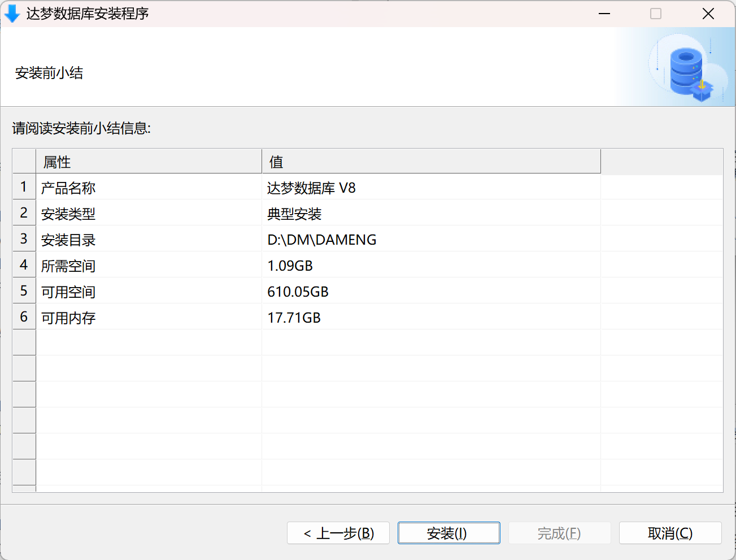Minimize the installer window
Screen dimensions: 736x560
tap(604, 14)
